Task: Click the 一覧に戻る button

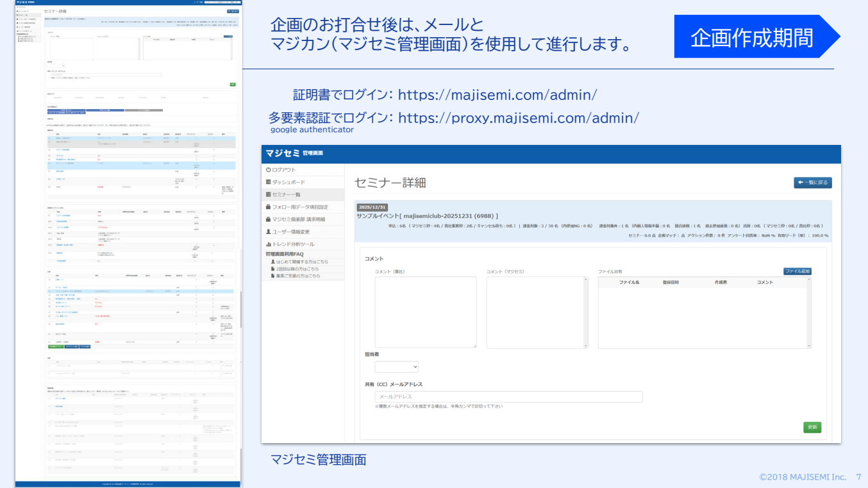Action: (812, 183)
